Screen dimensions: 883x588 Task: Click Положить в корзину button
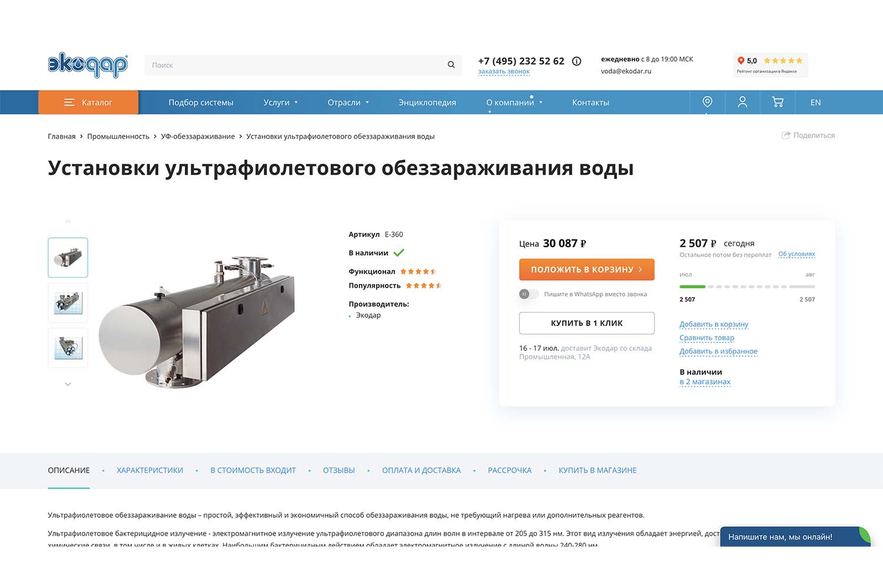(587, 270)
